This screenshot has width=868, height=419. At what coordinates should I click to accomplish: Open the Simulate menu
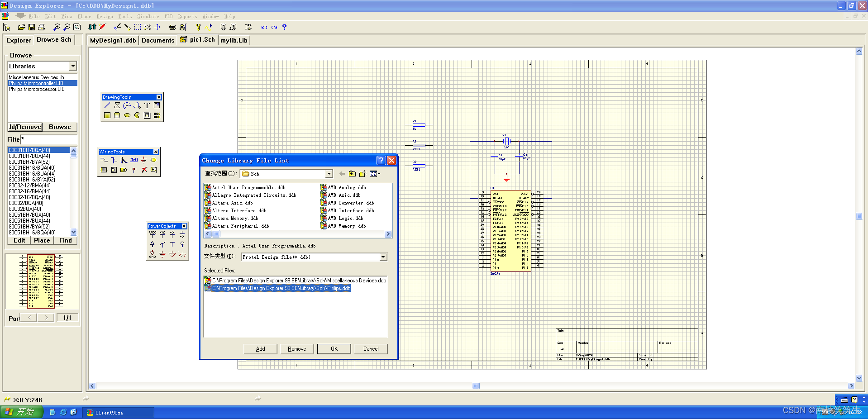click(x=148, y=16)
